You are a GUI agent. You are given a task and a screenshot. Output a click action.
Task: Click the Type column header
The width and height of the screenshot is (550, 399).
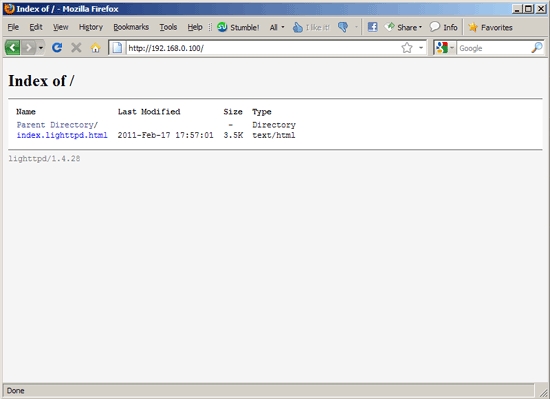(x=262, y=112)
